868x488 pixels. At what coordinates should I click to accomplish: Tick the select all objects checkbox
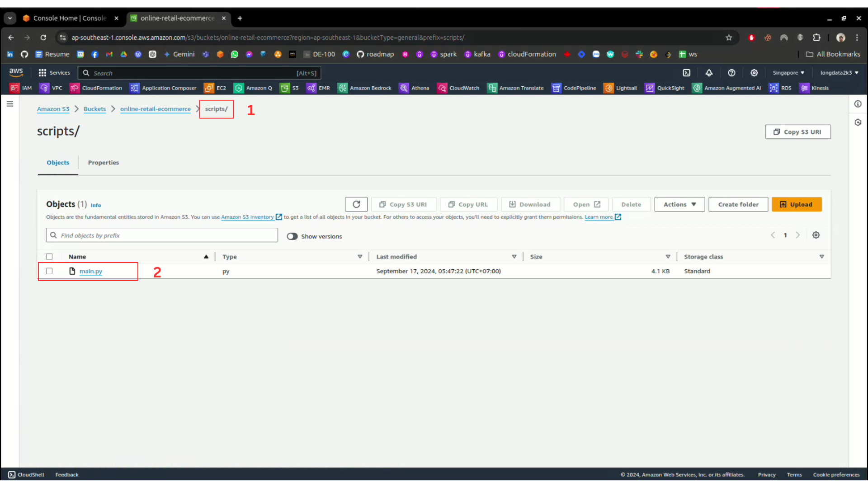(49, 257)
